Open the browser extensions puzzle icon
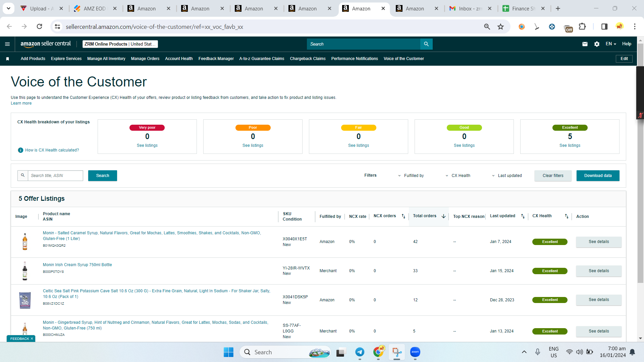Viewport: 644px width, 362px height. click(582, 26)
